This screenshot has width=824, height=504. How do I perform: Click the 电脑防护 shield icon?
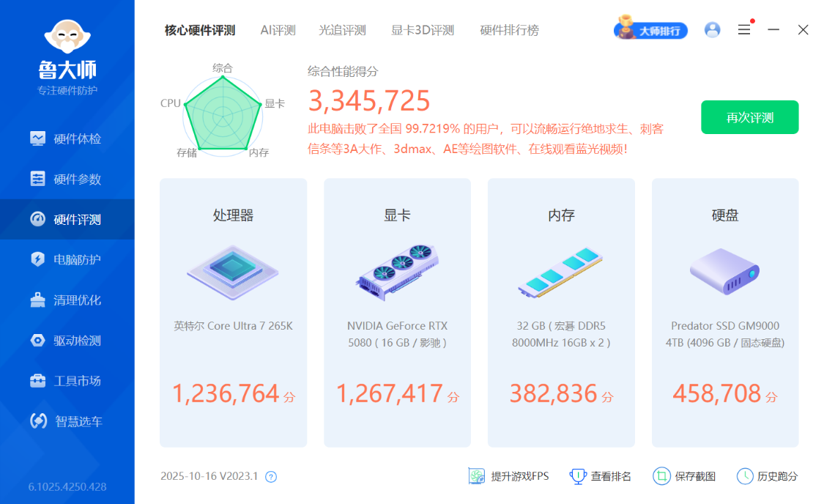[x=38, y=259]
